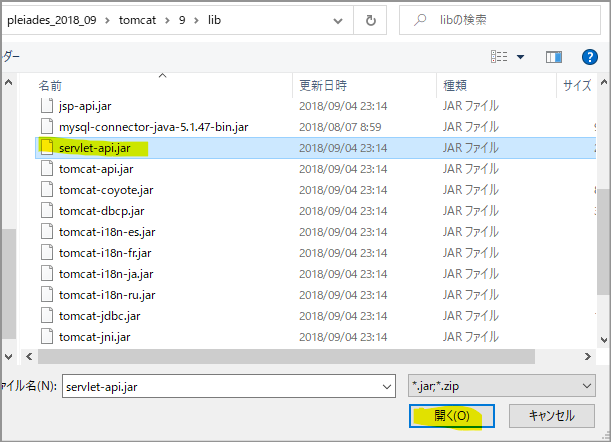Click horizontal scrollbar right arrow
611x442 pixels.
coord(588,357)
